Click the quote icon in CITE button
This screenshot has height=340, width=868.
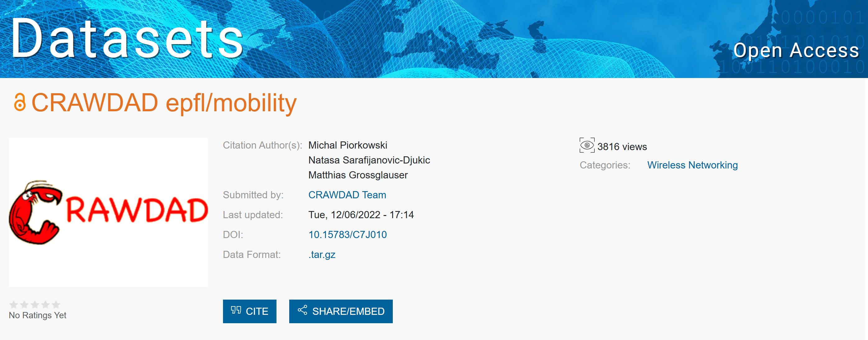[236, 310]
